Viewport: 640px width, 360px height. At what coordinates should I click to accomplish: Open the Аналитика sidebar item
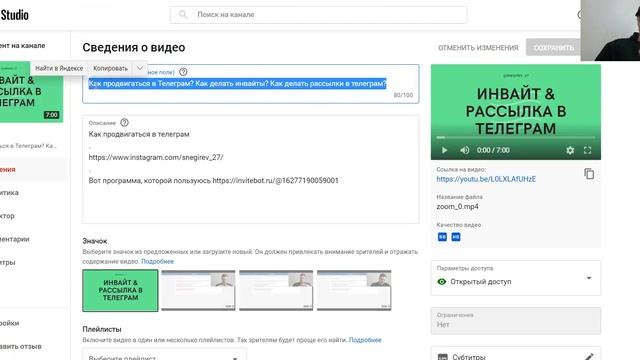point(9,192)
